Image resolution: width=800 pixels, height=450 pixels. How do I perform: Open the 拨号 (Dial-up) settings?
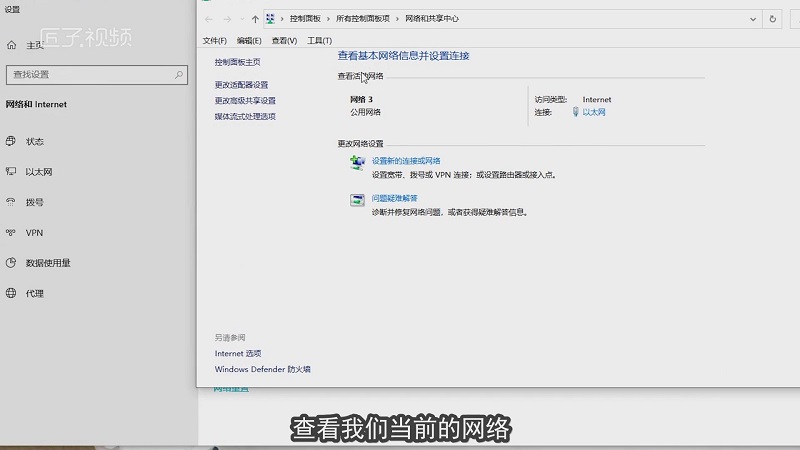click(34, 202)
